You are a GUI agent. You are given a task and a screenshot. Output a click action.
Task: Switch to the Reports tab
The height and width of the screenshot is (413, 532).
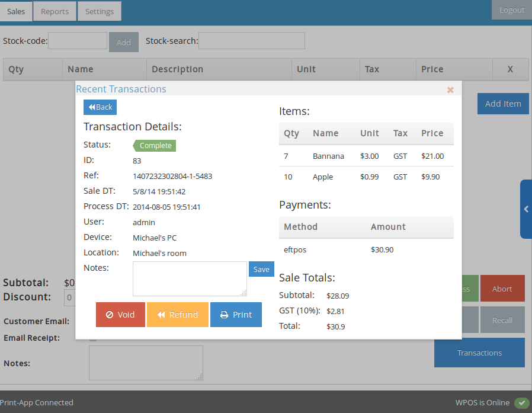point(55,11)
